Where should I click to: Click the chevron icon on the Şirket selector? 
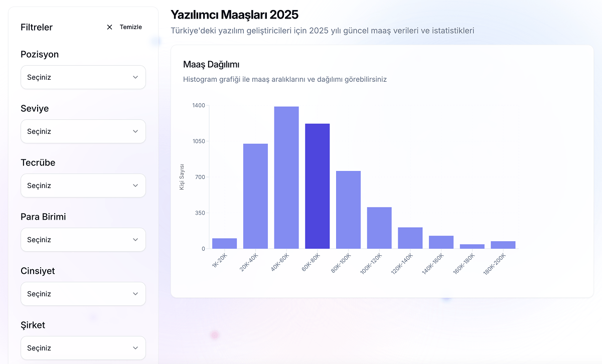(x=135, y=348)
